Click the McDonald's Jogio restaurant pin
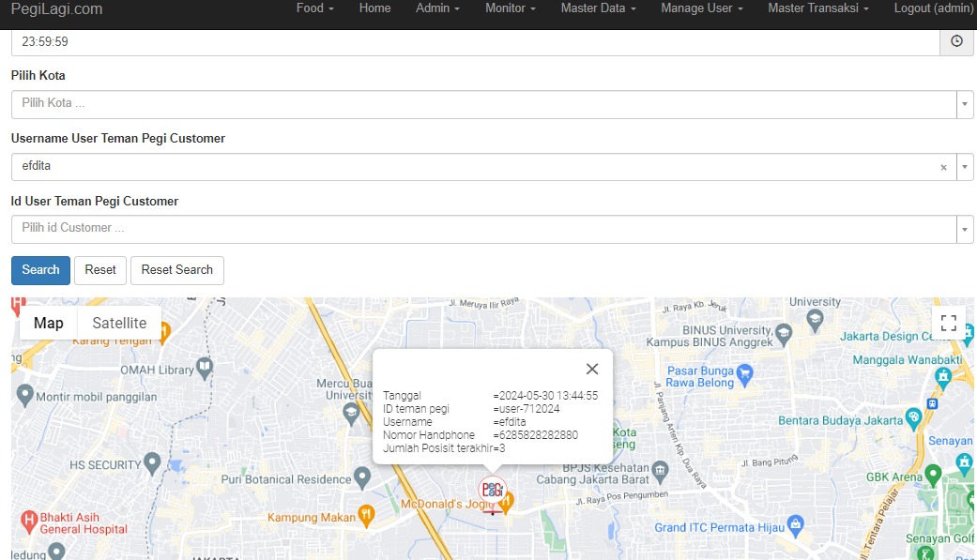Viewport: 977px width, 560px height. coord(507,503)
